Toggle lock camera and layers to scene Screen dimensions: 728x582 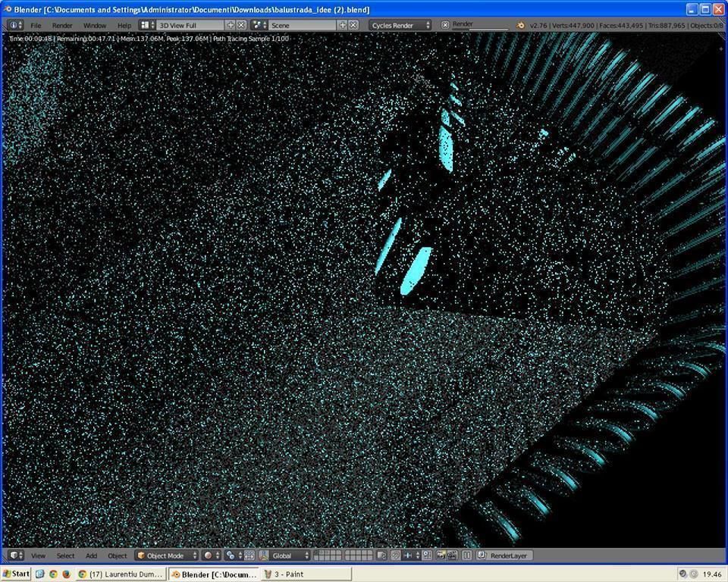point(381,555)
